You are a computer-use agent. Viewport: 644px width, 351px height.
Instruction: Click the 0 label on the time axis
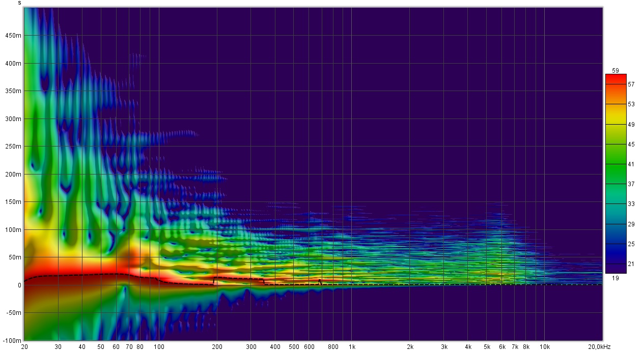[x=19, y=285]
